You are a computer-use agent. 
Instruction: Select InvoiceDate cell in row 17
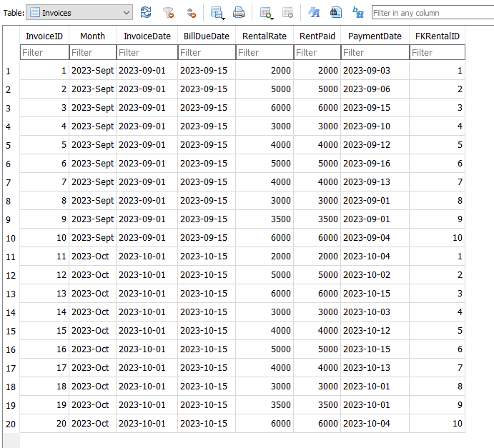tap(147, 368)
